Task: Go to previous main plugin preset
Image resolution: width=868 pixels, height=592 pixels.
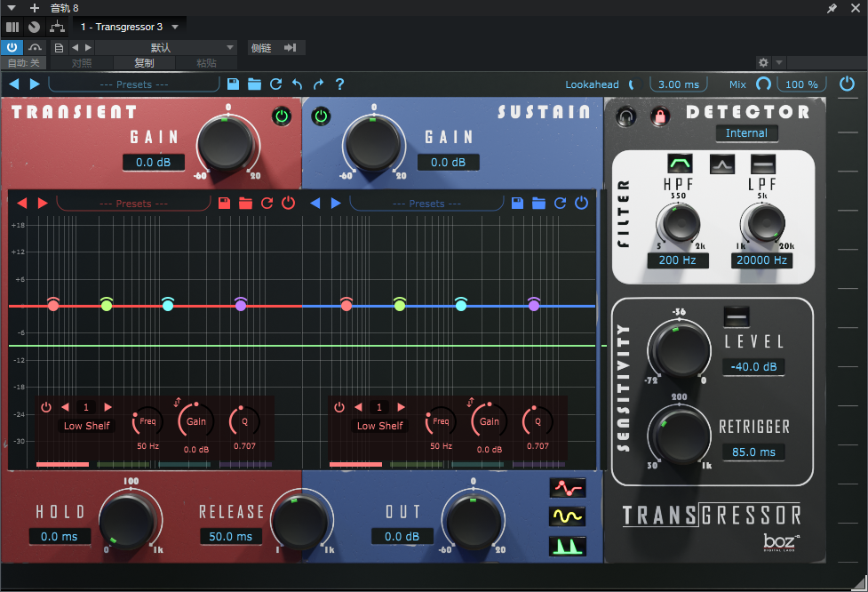Action: (14, 84)
